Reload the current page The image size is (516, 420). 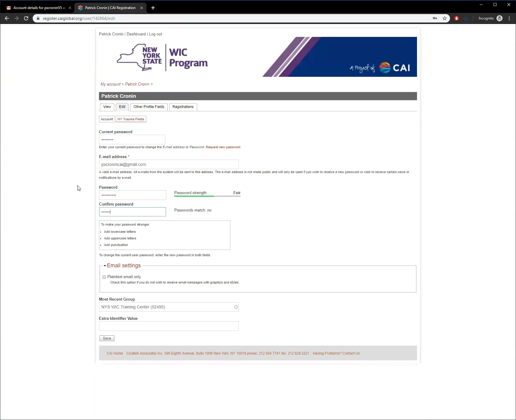[26, 18]
